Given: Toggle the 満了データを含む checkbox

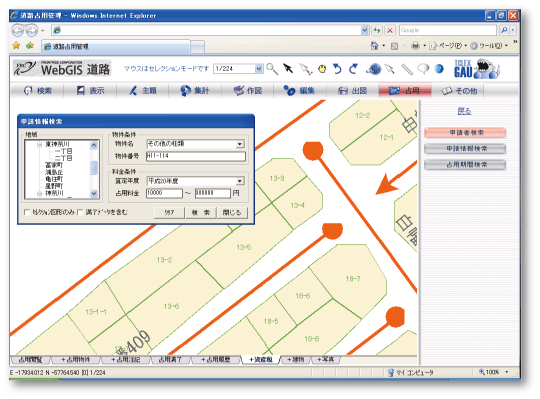Looking at the screenshot, I should [80, 212].
